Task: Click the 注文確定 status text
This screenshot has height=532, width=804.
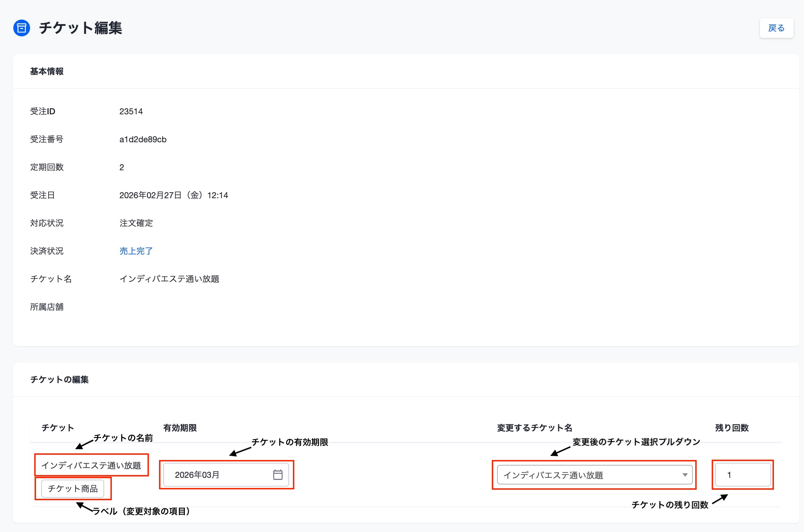Action: click(136, 223)
